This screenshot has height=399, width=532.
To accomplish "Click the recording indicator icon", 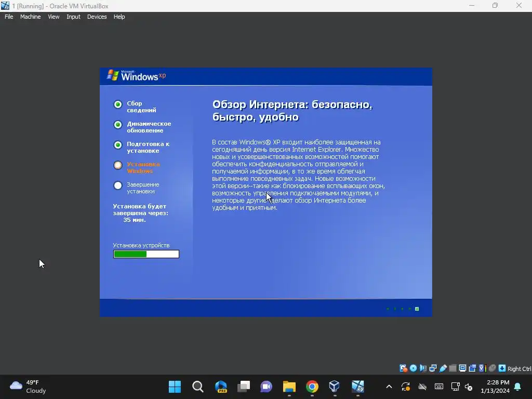I will [472, 368].
